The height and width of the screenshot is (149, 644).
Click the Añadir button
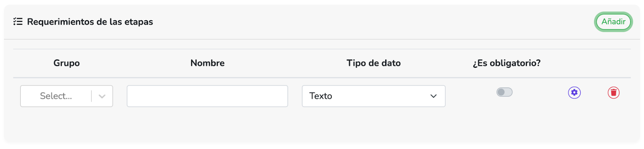[x=613, y=22]
